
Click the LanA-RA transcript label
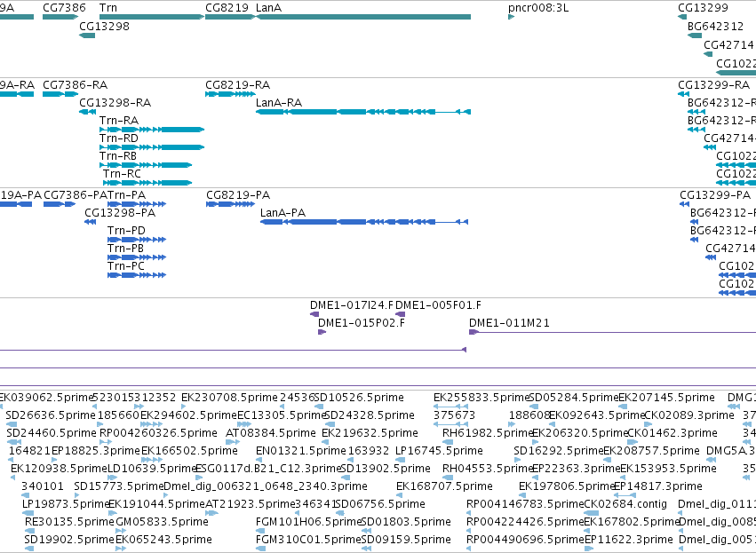(279, 103)
